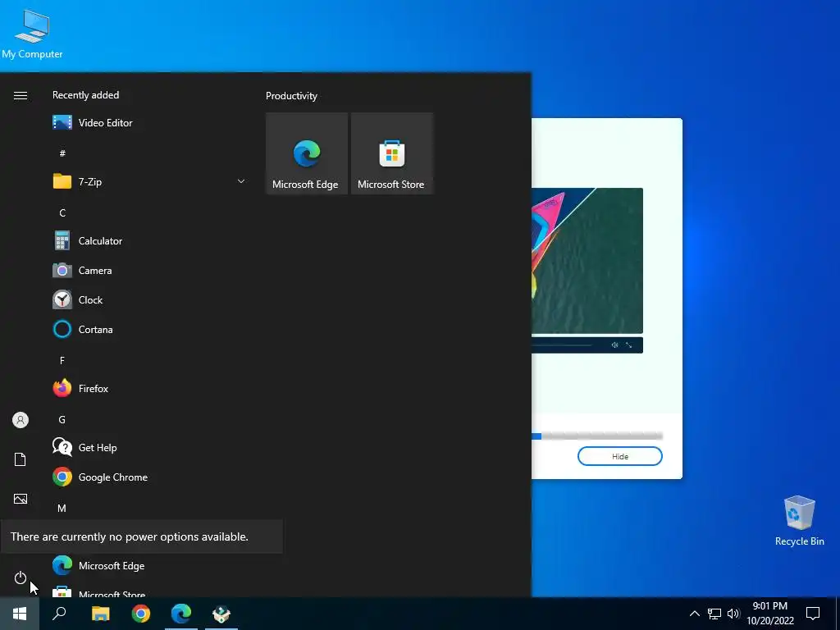Open the Action Center notifications icon
Screen dimensions: 840x630
point(813,614)
